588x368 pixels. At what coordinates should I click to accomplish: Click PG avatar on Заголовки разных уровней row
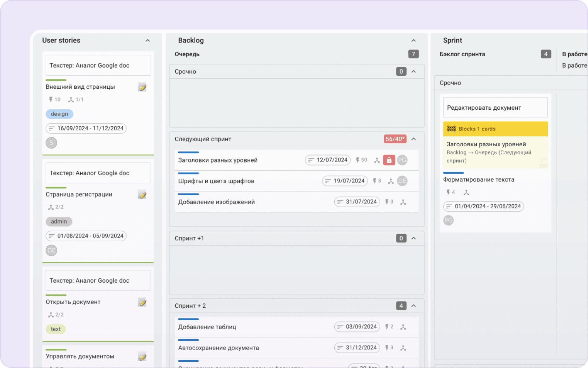pos(402,160)
